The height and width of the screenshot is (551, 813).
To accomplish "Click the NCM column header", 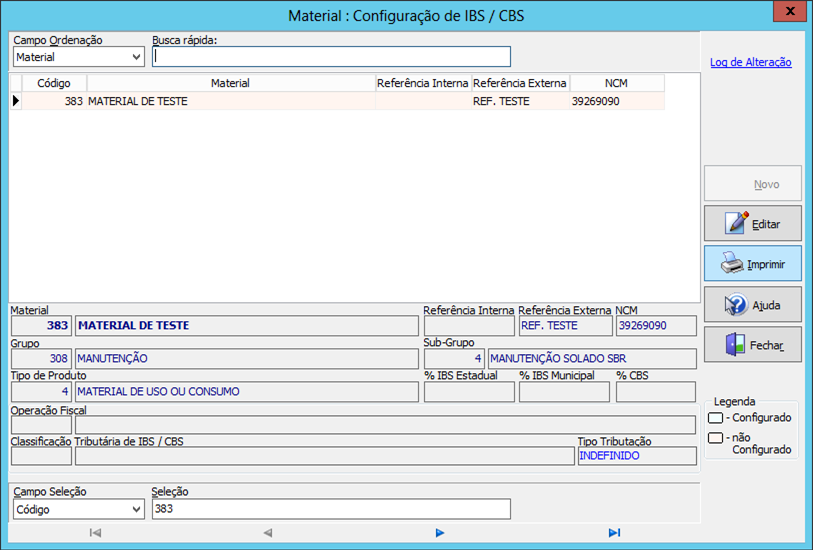I will pos(617,83).
